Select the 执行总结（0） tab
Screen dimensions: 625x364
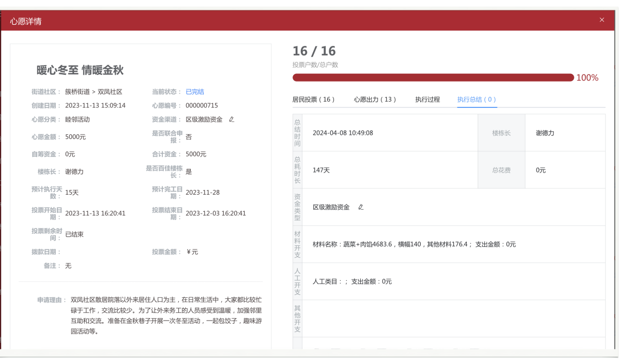tap(477, 100)
